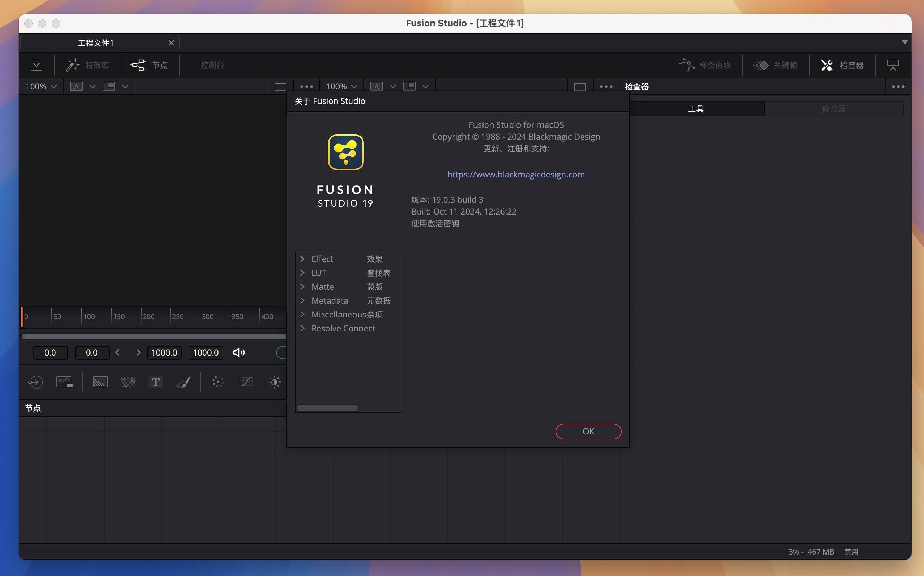Toggle the audio mute speaker icon
Image resolution: width=924 pixels, height=576 pixels.
238,352
